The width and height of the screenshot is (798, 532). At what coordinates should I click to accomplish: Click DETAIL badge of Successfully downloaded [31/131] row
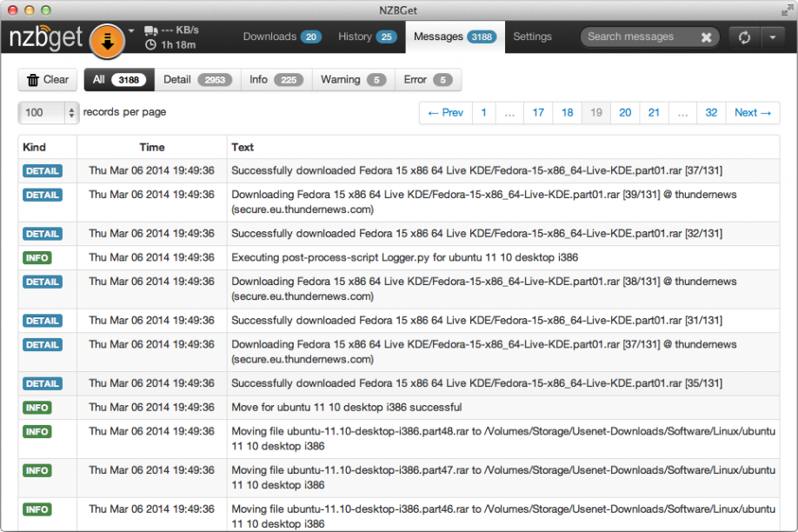click(43, 321)
